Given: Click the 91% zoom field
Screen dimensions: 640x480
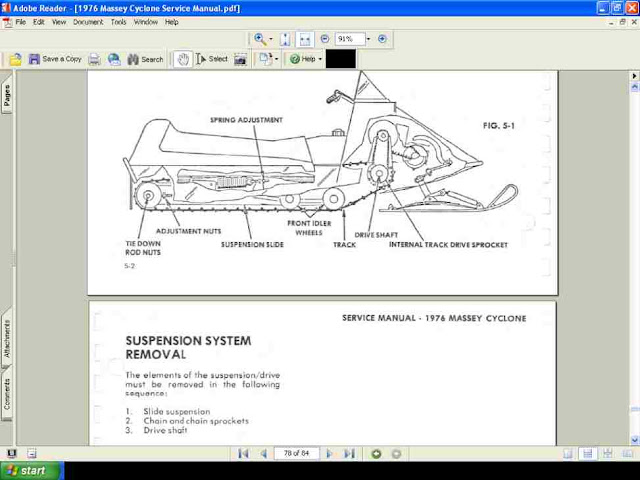Looking at the screenshot, I should point(350,39).
